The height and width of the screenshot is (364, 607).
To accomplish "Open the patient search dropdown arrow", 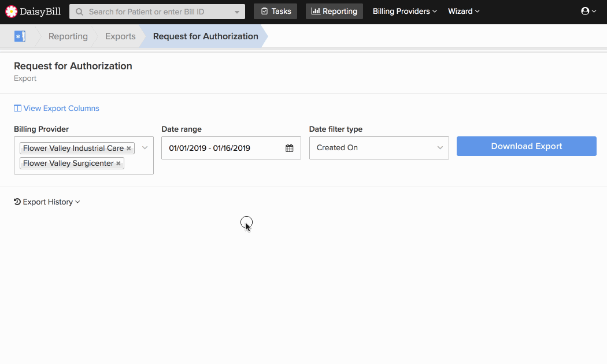I will (x=237, y=12).
